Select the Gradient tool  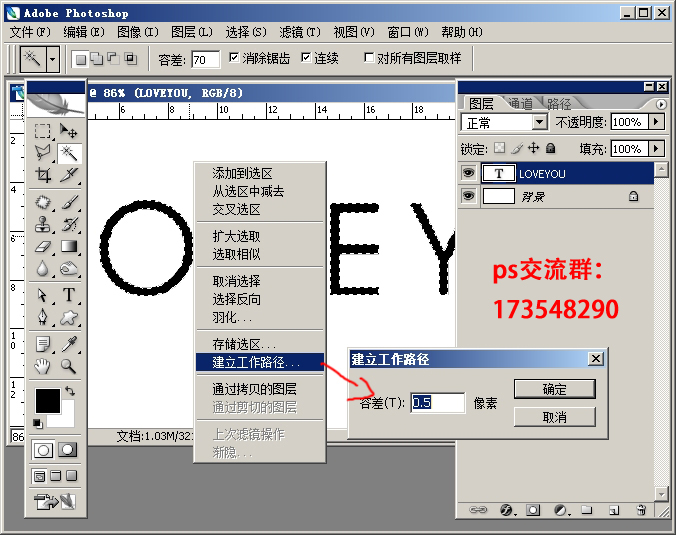coord(69,247)
